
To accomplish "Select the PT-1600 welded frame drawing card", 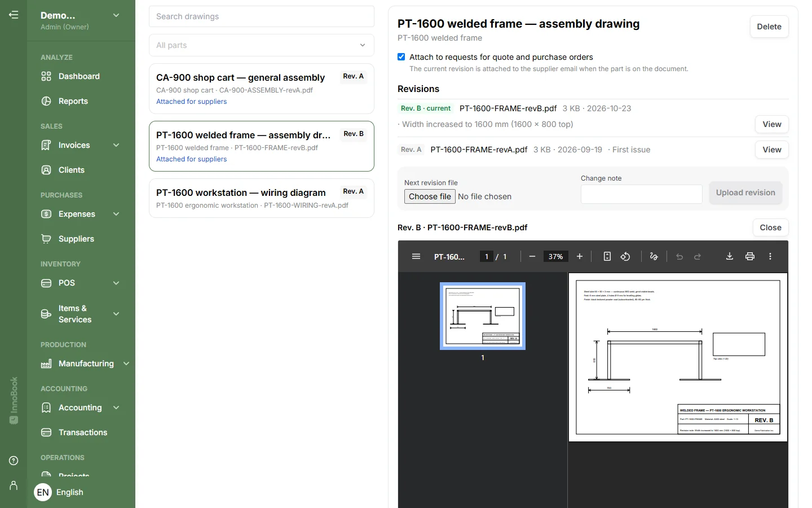I will (x=262, y=146).
